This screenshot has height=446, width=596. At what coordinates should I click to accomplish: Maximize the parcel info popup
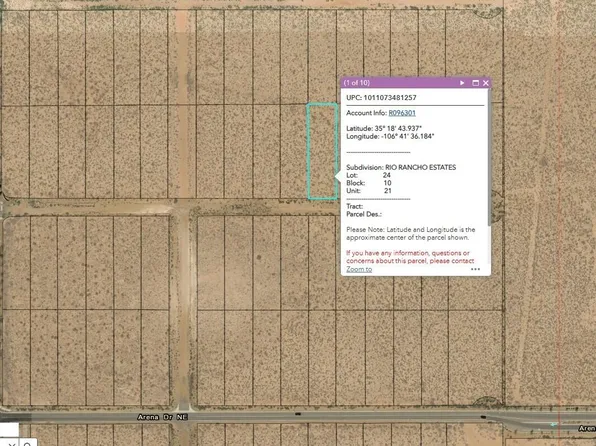click(475, 83)
